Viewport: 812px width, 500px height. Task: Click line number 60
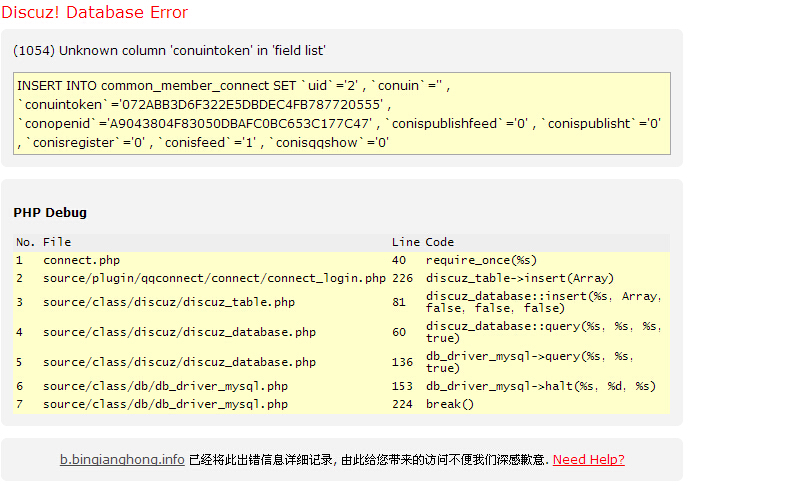(399, 332)
